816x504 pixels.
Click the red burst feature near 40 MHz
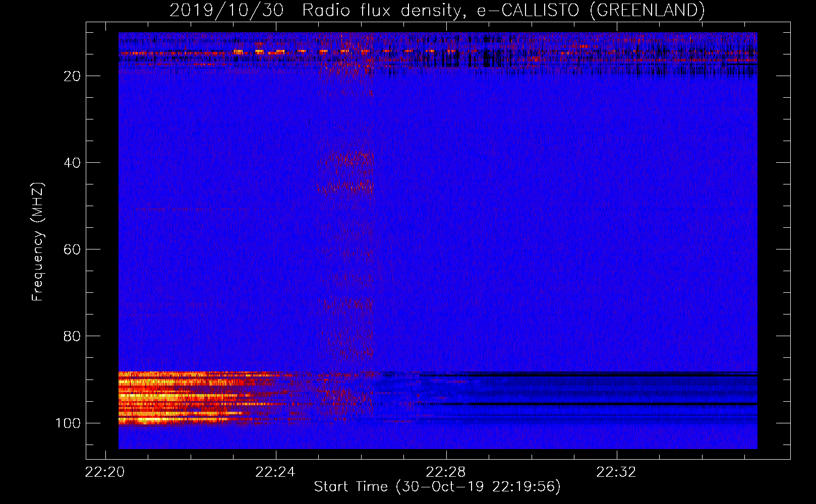coord(347,160)
